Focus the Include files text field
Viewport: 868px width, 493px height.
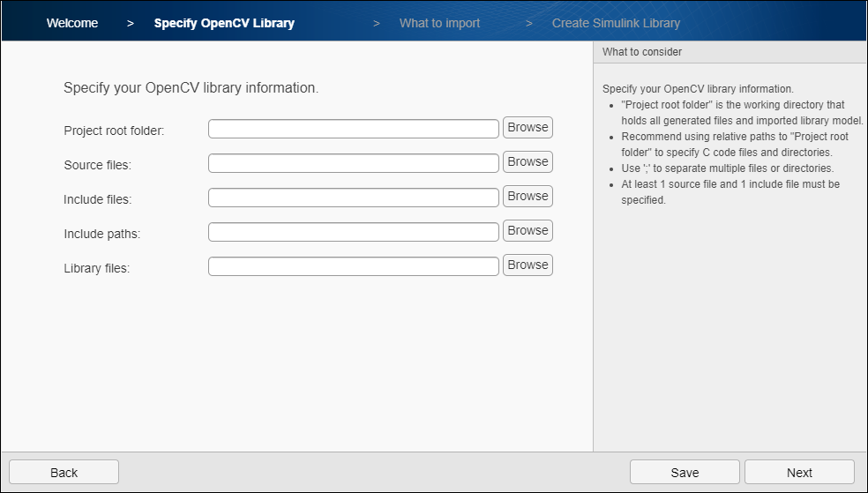[353, 198]
